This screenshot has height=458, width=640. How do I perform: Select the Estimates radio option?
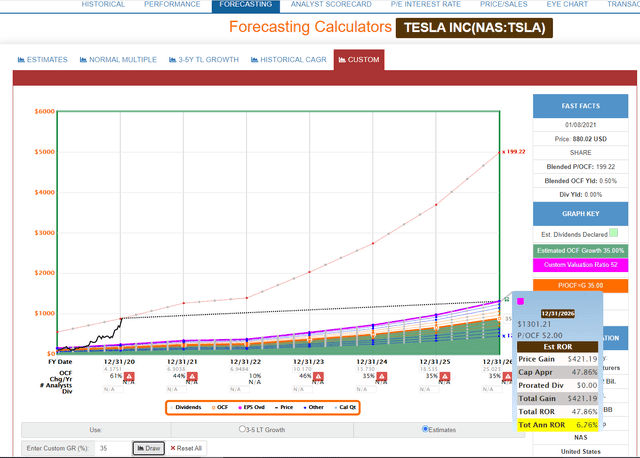coord(425,429)
